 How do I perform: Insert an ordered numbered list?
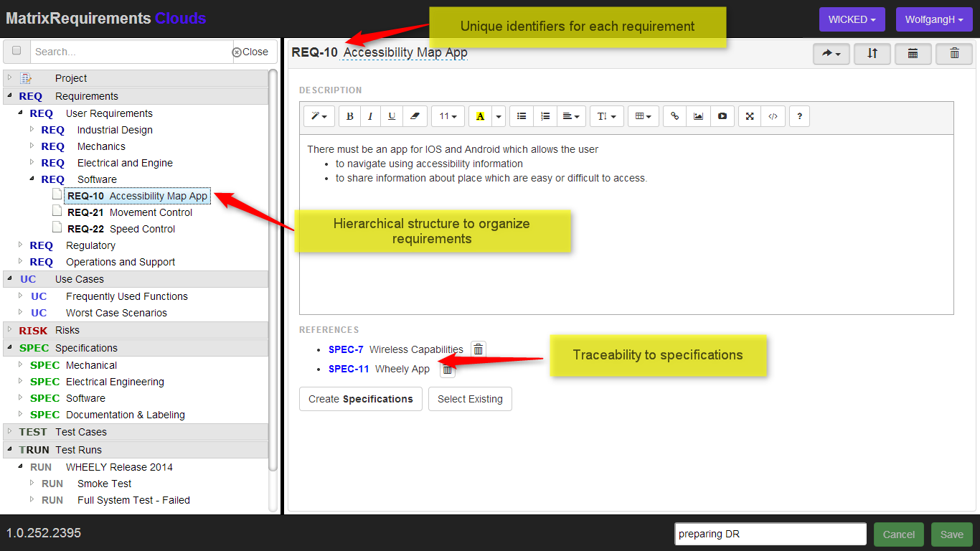tap(545, 116)
